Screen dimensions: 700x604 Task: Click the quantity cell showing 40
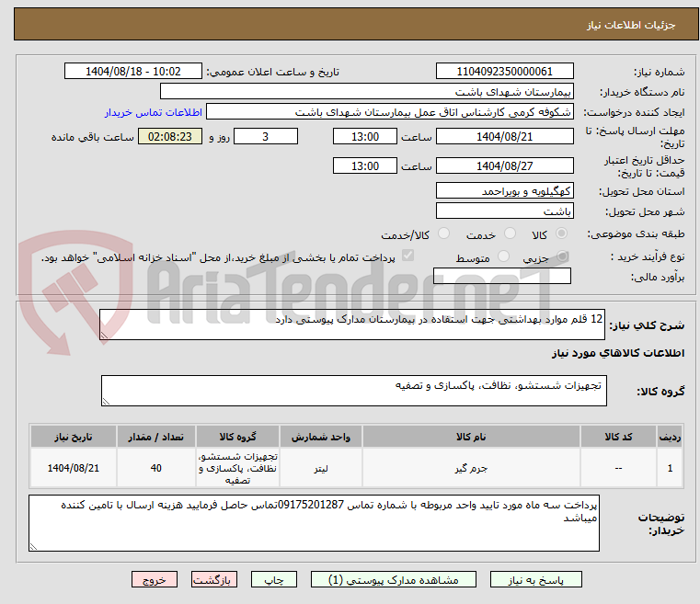(x=155, y=468)
